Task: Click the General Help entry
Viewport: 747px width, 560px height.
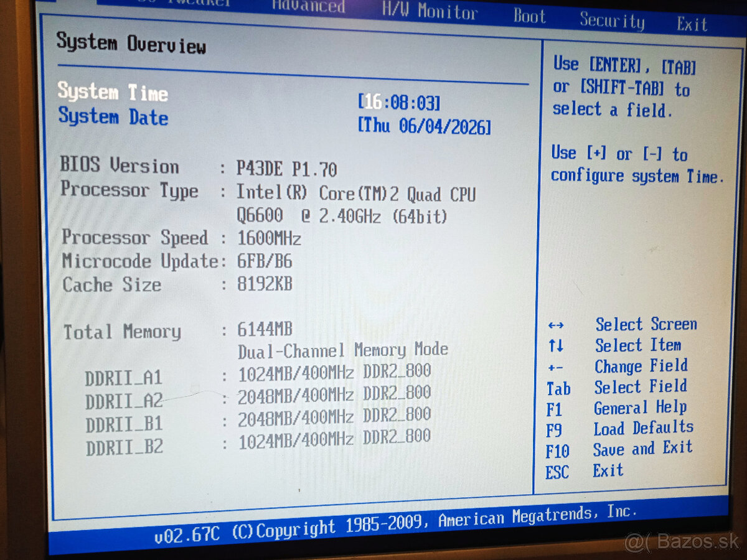Action: tap(640, 408)
